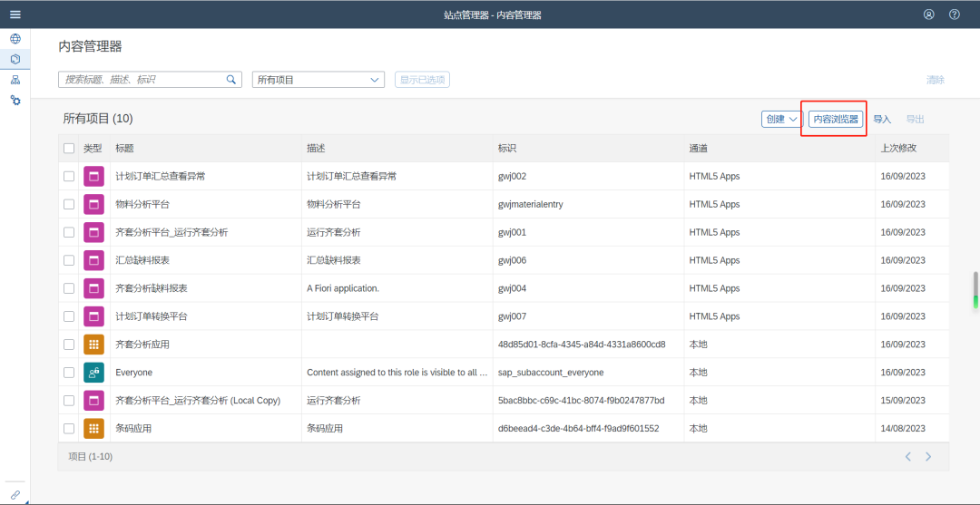Select the content manager cube sidebar icon

point(15,59)
